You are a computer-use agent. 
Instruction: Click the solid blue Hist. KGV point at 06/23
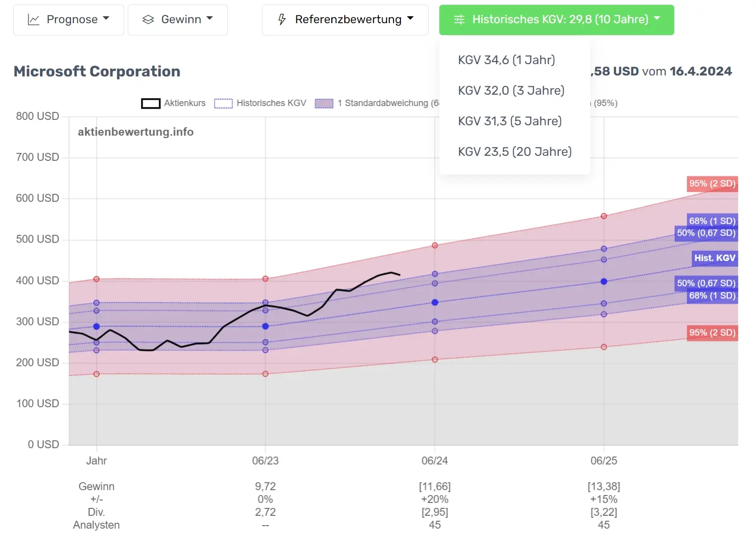click(265, 326)
